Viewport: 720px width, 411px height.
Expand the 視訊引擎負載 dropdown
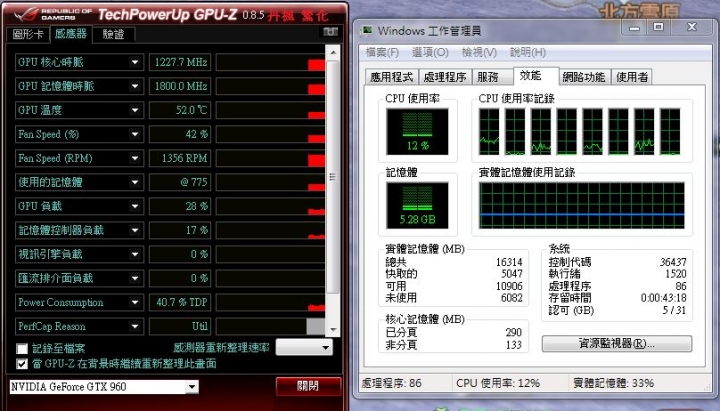pyautogui.click(x=135, y=254)
